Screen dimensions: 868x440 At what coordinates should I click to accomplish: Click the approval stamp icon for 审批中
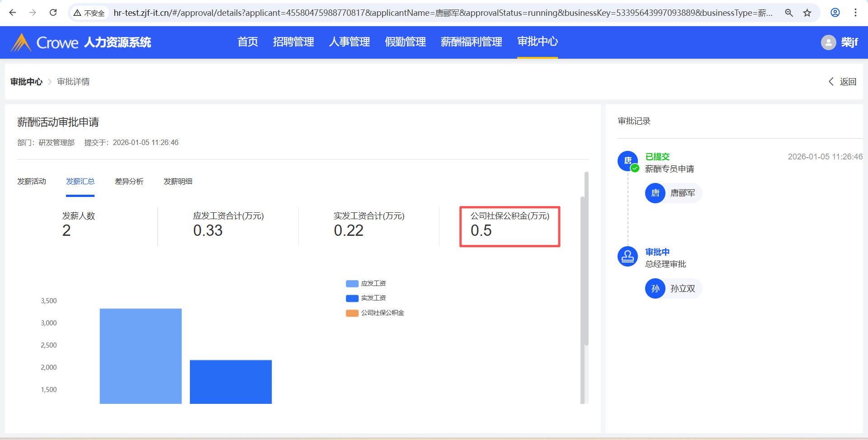point(627,257)
